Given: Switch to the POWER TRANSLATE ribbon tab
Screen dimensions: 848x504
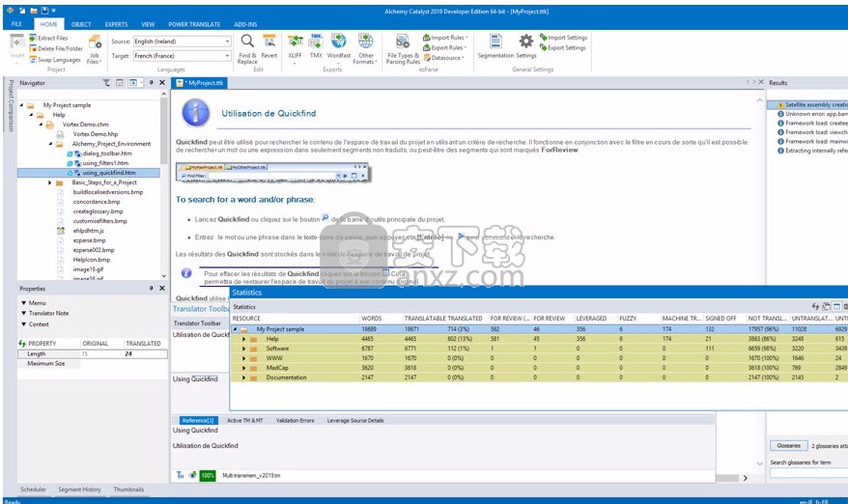Looking at the screenshot, I should pos(194,24).
